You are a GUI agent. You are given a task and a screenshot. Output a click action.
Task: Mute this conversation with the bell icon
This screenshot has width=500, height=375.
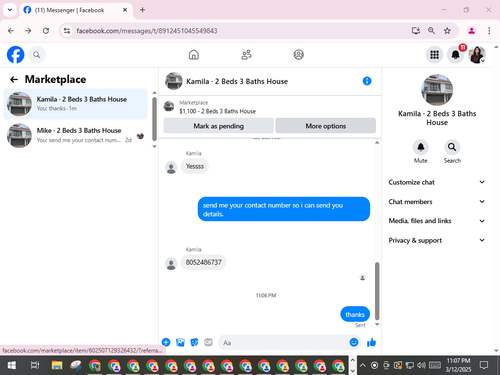coord(421,147)
